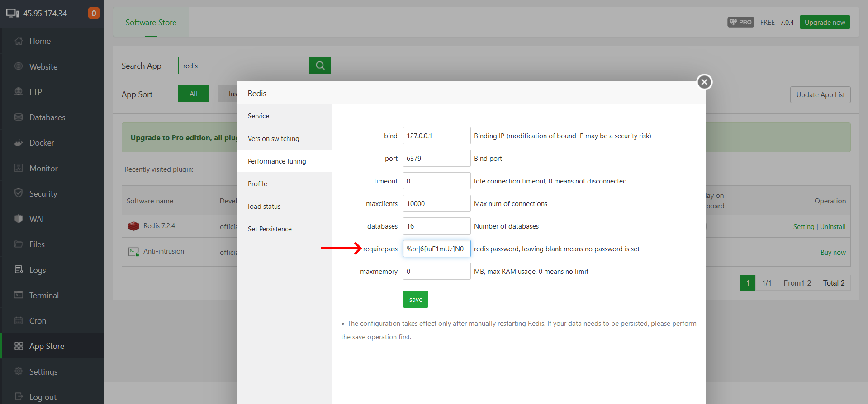The width and height of the screenshot is (868, 404).
Task: Click the Settings gear icon
Action: 19,371
